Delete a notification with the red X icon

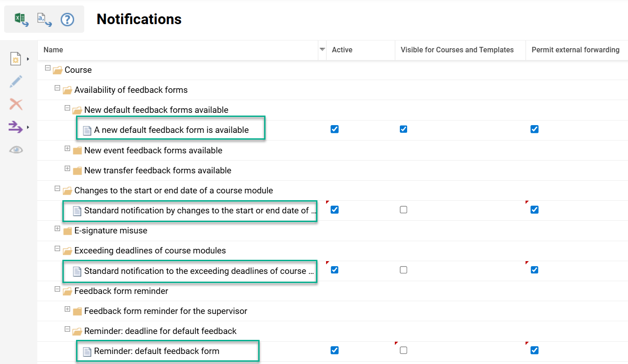click(15, 104)
